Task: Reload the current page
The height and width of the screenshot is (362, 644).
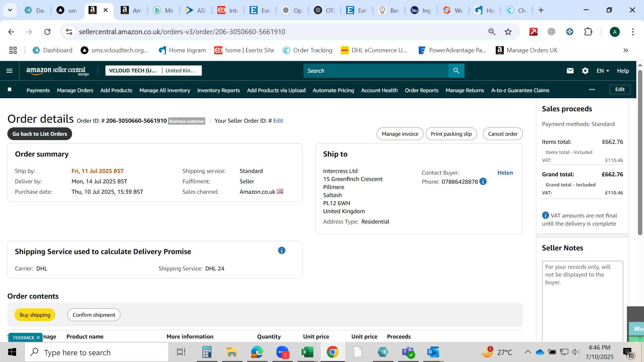Action: (47, 32)
